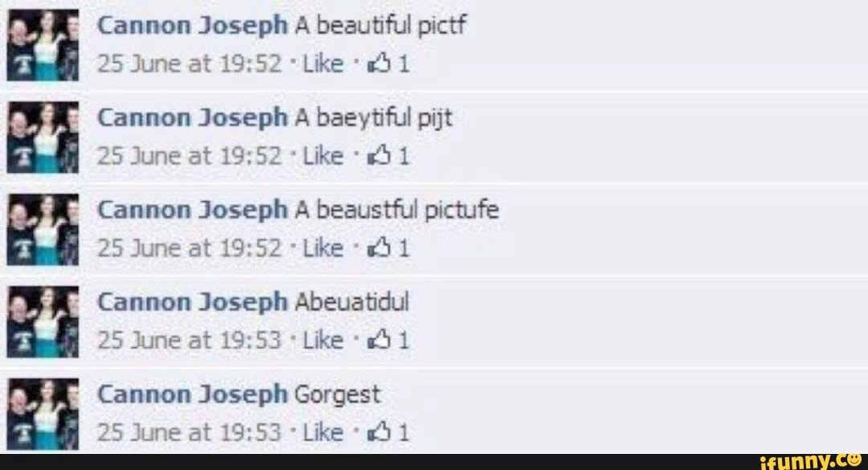
Task: Like the 'A beaustful pictufe' comment
Action: tap(323, 248)
